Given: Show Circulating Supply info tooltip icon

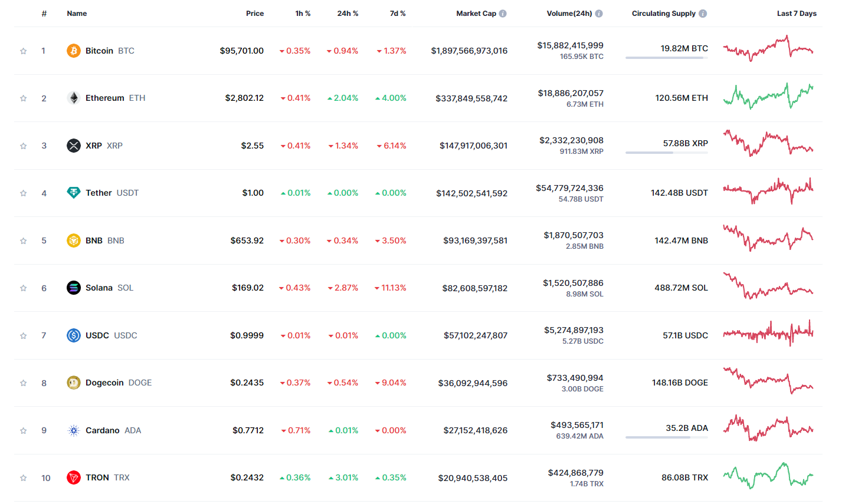Looking at the screenshot, I should coord(703,14).
